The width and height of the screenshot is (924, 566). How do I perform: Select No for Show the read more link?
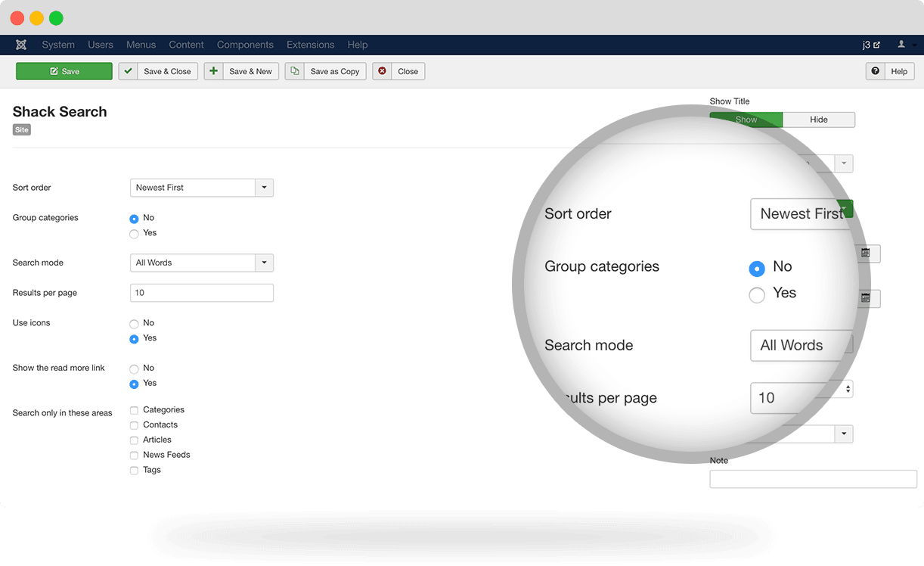coord(134,369)
